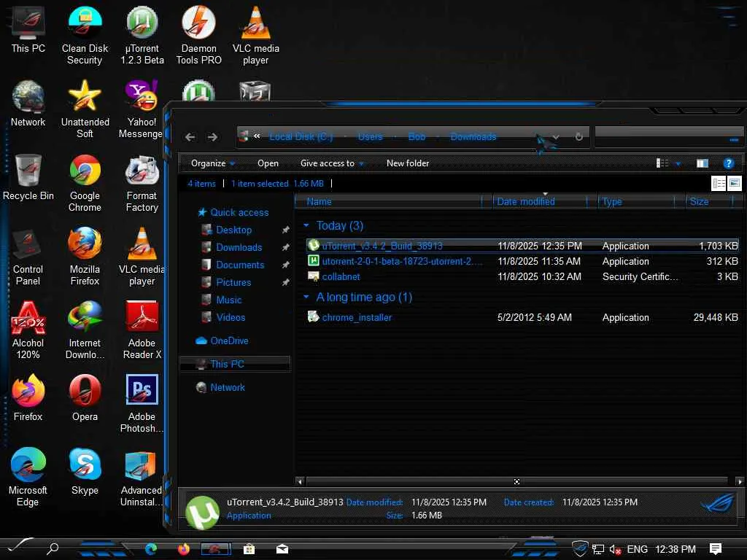Open the taskbar action center notifications

pyautogui.click(x=716, y=549)
